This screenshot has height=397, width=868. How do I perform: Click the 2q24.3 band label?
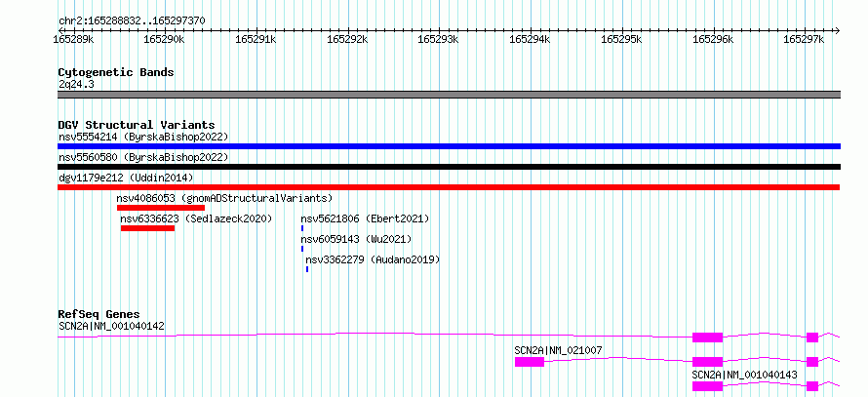(x=76, y=84)
